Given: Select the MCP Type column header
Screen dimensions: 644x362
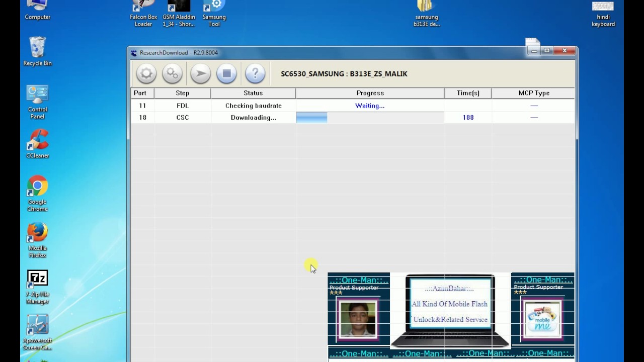Looking at the screenshot, I should click(x=534, y=93).
